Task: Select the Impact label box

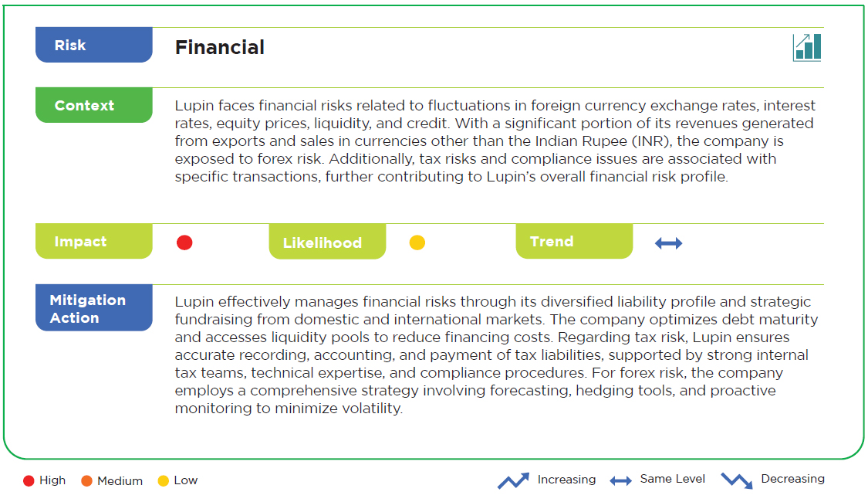Action: click(94, 241)
